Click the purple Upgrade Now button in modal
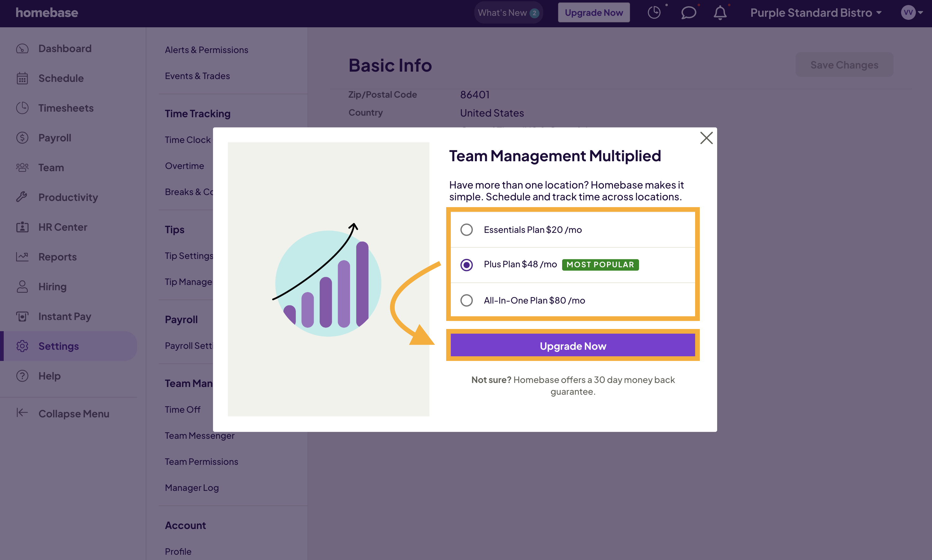Image resolution: width=932 pixels, height=560 pixels. [573, 345]
